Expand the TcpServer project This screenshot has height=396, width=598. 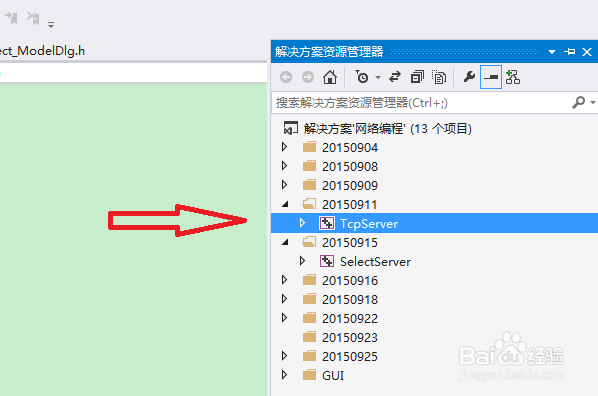pos(302,223)
